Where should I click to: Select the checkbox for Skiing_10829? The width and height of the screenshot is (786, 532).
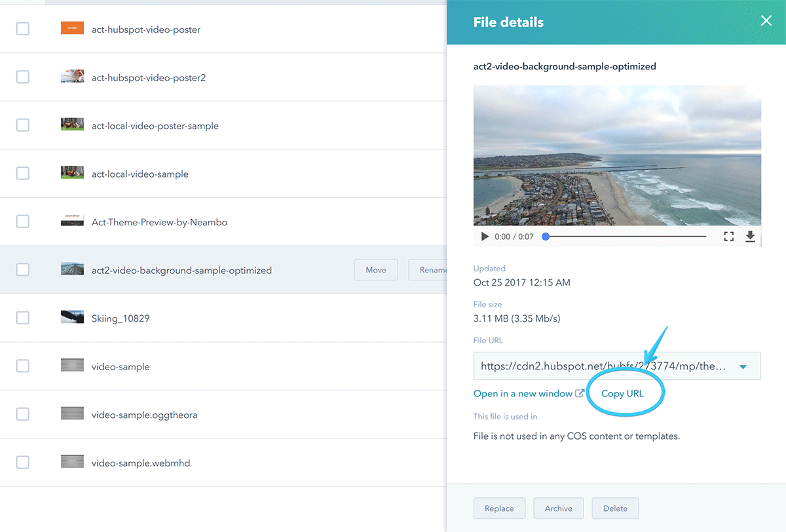click(x=24, y=318)
